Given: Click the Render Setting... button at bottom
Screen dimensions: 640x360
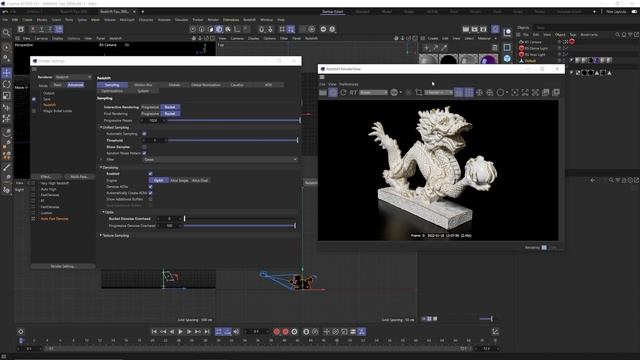Looking at the screenshot, I should pos(63,266).
